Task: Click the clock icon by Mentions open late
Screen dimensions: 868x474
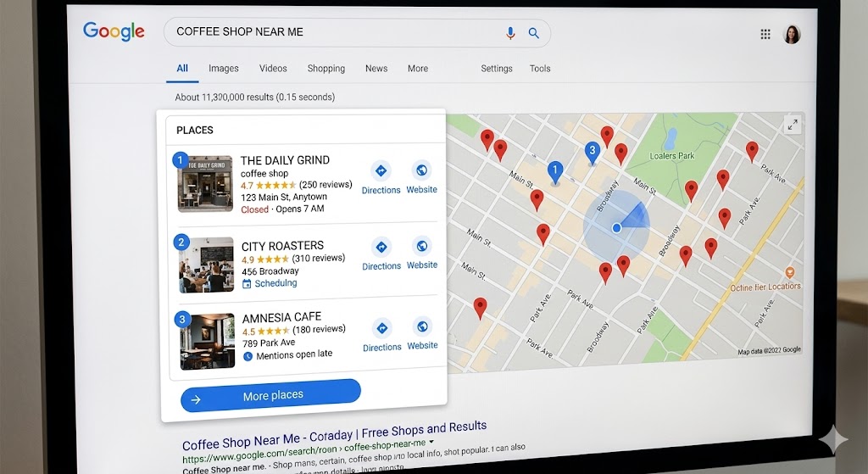Action: point(248,356)
